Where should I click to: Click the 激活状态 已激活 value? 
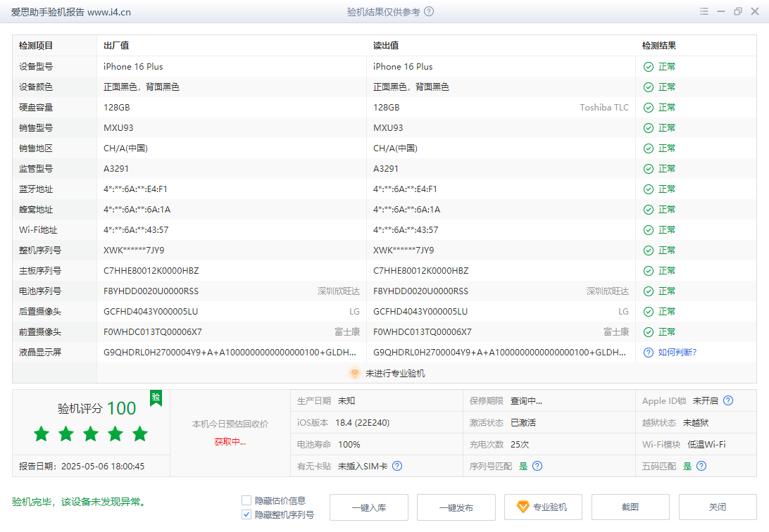click(x=523, y=423)
